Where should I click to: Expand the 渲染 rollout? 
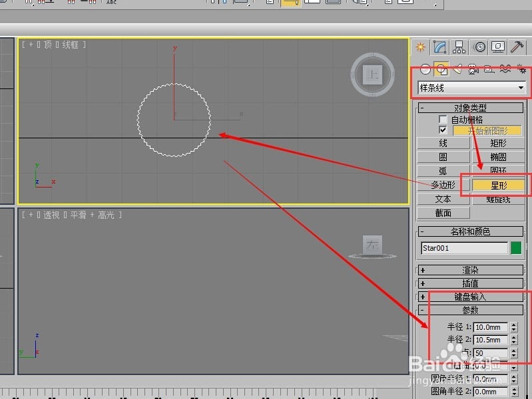coord(470,270)
